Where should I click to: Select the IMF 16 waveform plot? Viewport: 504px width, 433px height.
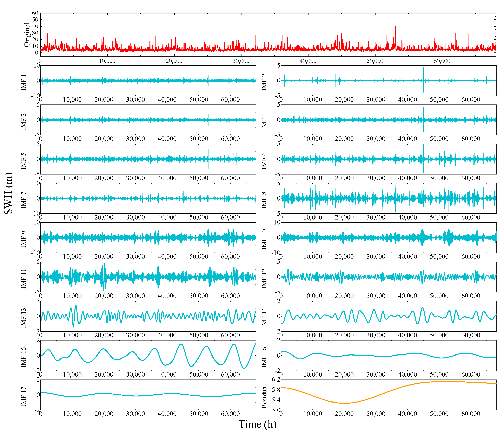389,356
